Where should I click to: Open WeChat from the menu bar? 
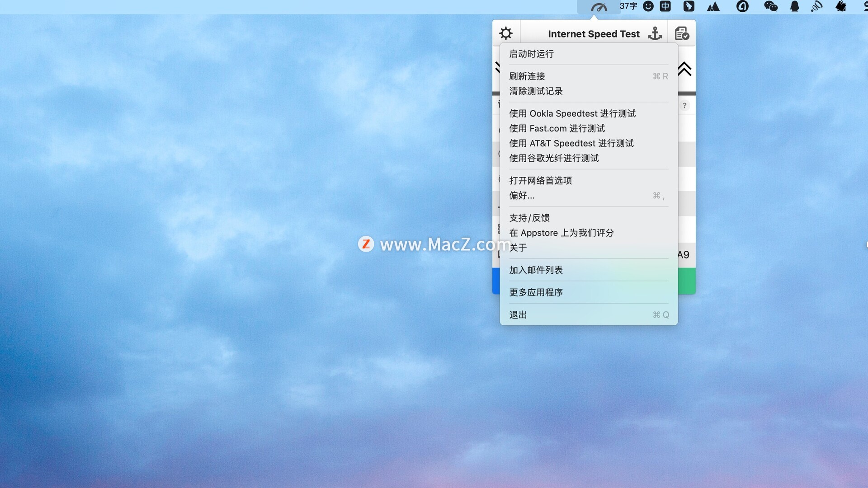pyautogui.click(x=770, y=6)
